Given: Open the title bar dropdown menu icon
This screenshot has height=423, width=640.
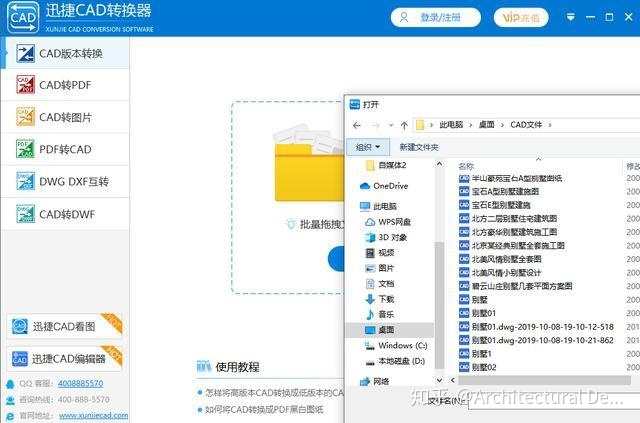Looking at the screenshot, I should [x=571, y=17].
